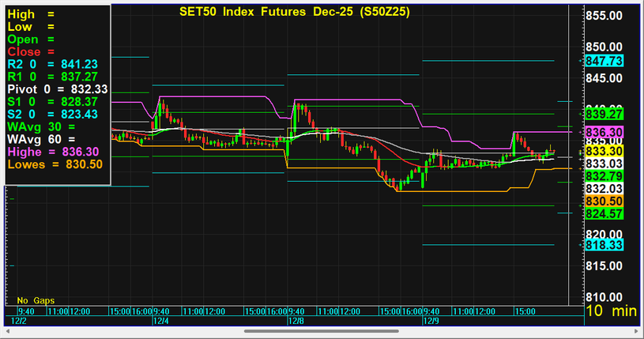
Task: Click the 12/8 date marker on time axis
Action: point(292,322)
